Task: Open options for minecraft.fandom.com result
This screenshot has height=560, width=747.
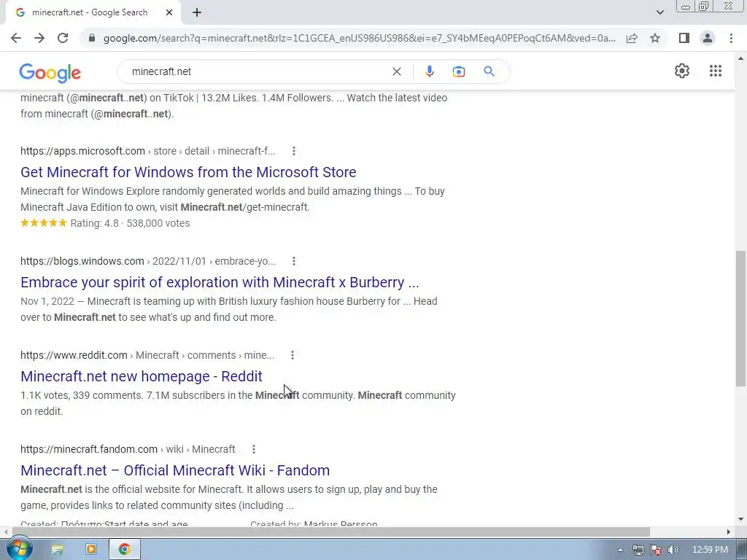Action: [254, 449]
